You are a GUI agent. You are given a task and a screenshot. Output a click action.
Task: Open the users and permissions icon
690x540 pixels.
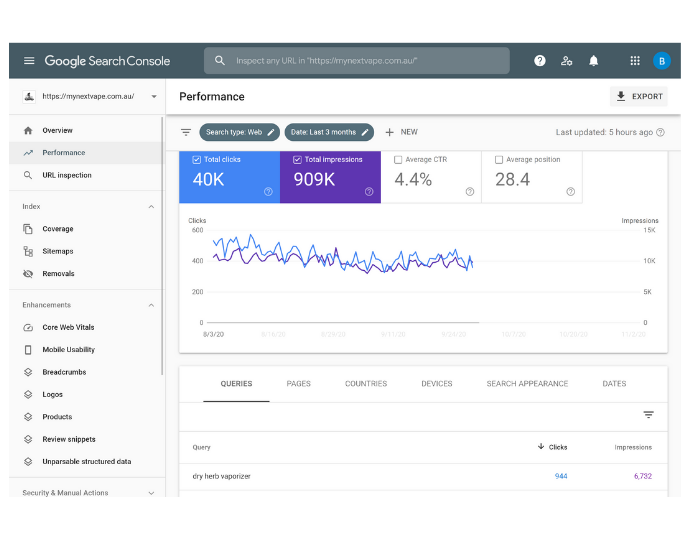566,61
